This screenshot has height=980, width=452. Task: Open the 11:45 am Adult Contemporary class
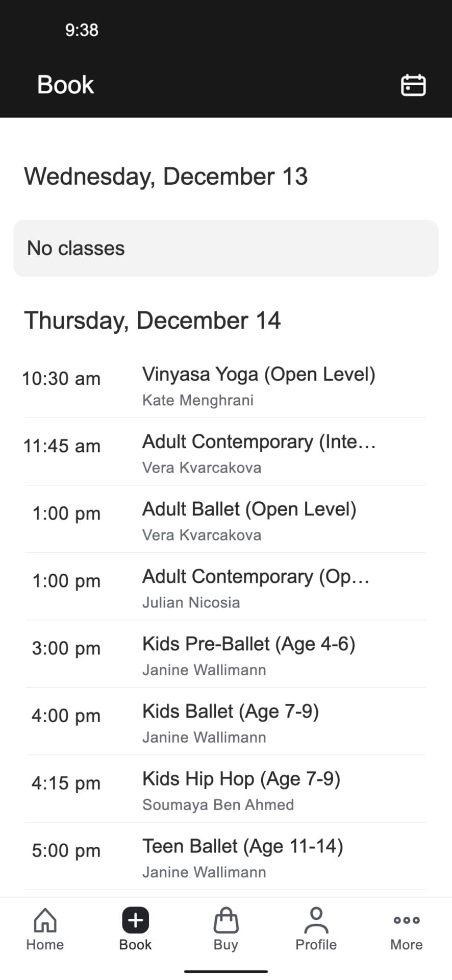[x=258, y=442]
